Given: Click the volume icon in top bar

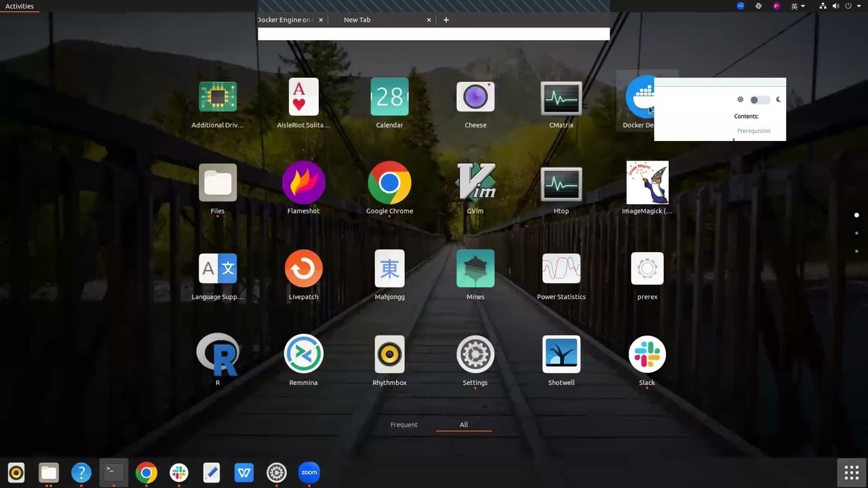Looking at the screenshot, I should 835,6.
